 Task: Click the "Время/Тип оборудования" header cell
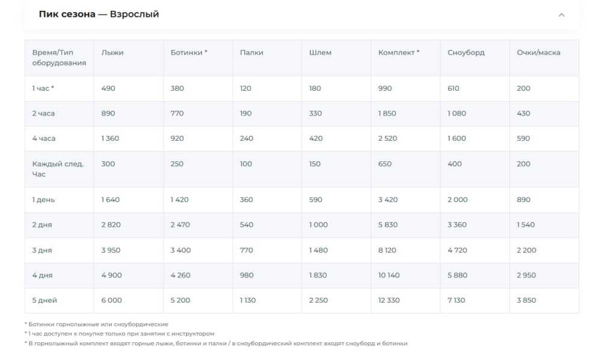tap(59, 58)
